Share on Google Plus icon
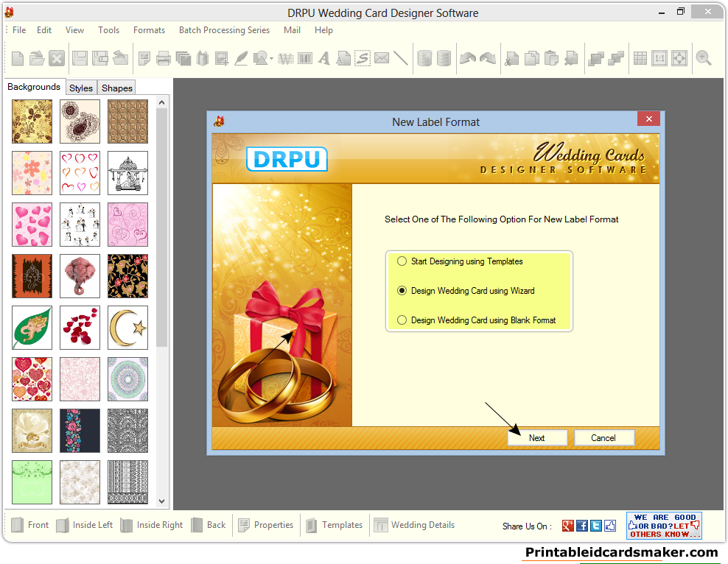The height and width of the screenshot is (564, 728). 568,526
